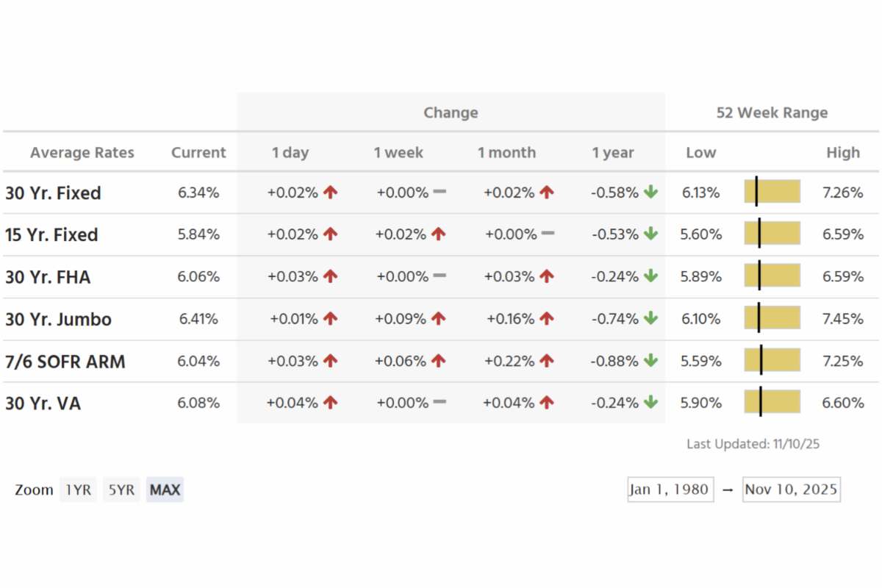This screenshot has height=588, width=882.
Task: Click green down arrow for 7/6 SOFR ARM 1 year
Action: click(650, 361)
